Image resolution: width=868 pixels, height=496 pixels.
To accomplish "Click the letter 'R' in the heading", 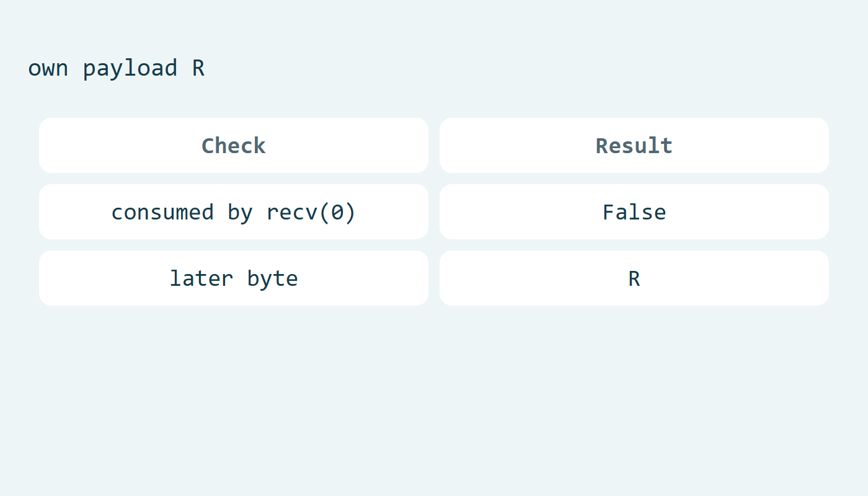I will pyautogui.click(x=198, y=68).
